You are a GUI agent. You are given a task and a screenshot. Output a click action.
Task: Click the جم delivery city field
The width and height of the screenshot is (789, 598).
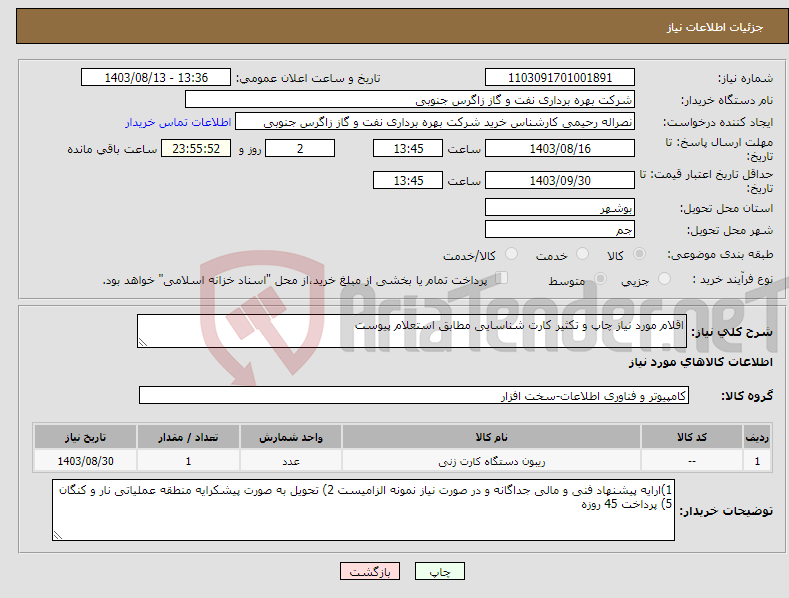(x=560, y=229)
